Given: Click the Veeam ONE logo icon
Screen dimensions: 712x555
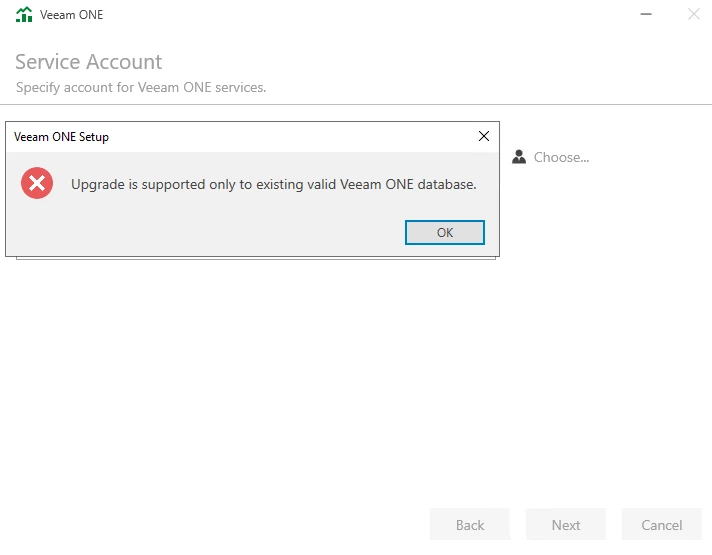Looking at the screenshot, I should 24,15.
